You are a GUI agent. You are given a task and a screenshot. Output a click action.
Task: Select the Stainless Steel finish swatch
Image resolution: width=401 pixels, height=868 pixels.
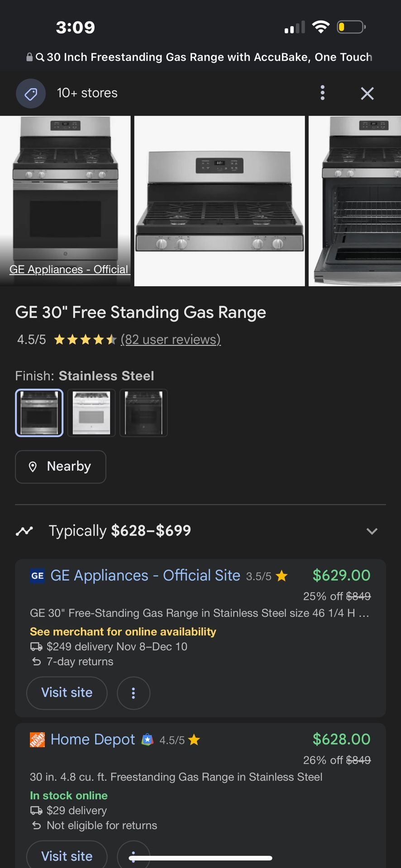click(x=39, y=413)
